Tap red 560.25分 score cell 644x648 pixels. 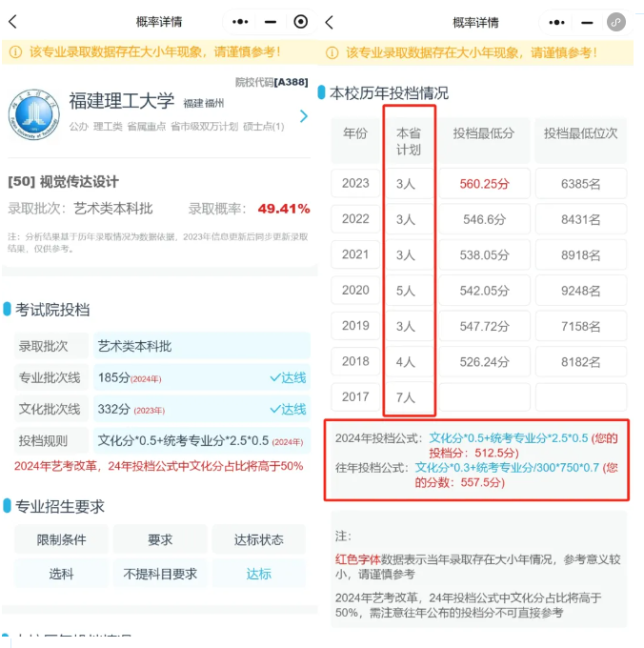pos(484,183)
